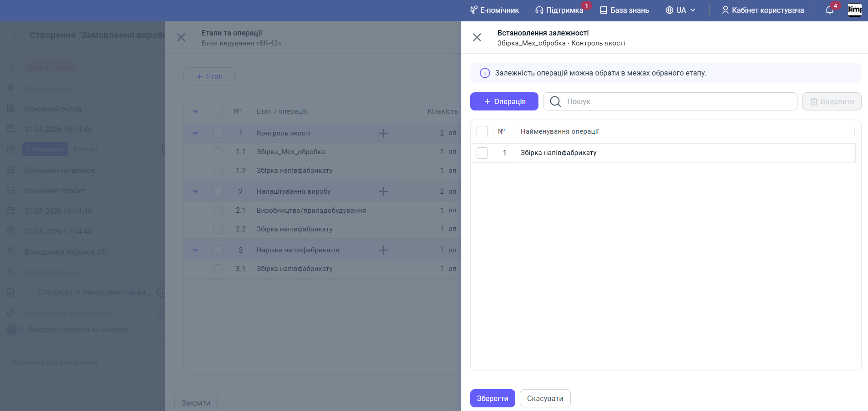The image size is (868, 411).
Task: Open the UA language dropdown
Action: coord(680,10)
